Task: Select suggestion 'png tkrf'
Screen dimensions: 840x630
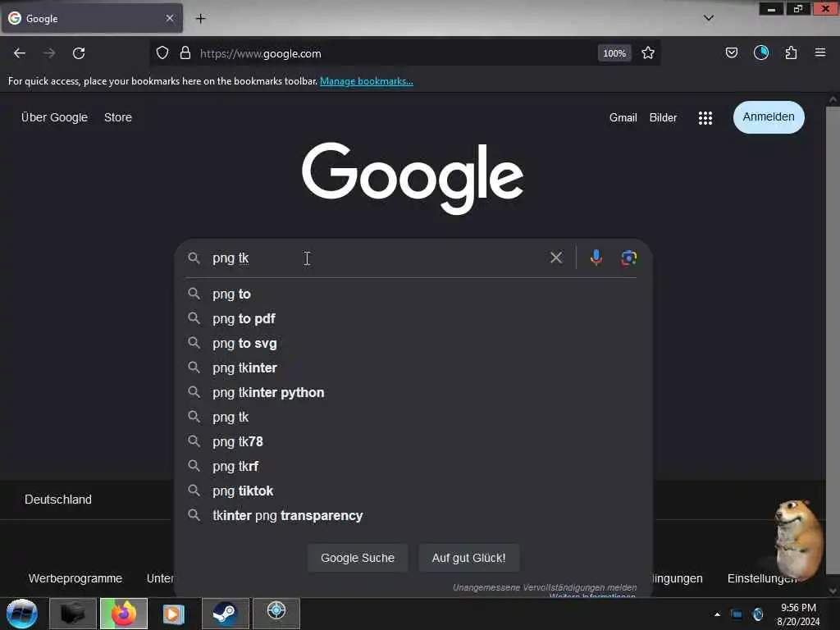Action: (412, 467)
